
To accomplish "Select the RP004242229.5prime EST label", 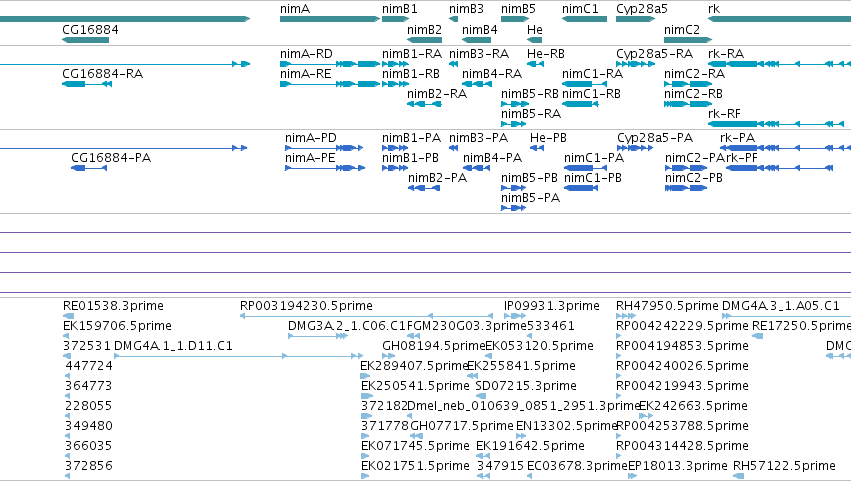I will 682,326.
